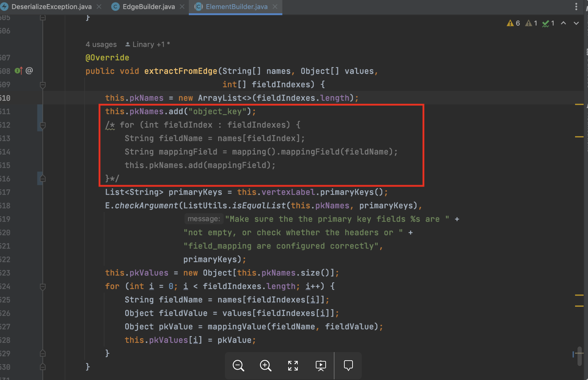The image size is (588, 380).
Task: Start slideshow presentation icon
Action: [x=321, y=366]
